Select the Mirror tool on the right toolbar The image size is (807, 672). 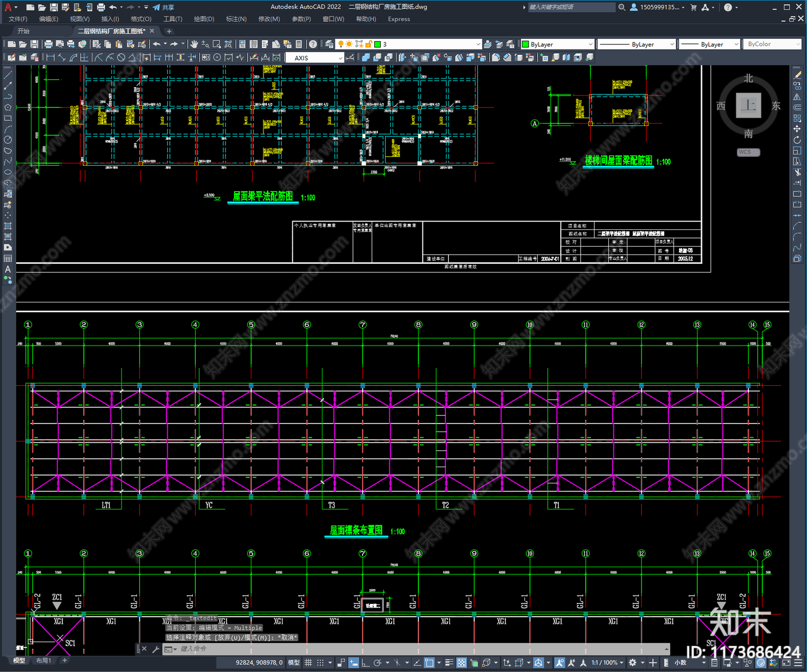(797, 97)
